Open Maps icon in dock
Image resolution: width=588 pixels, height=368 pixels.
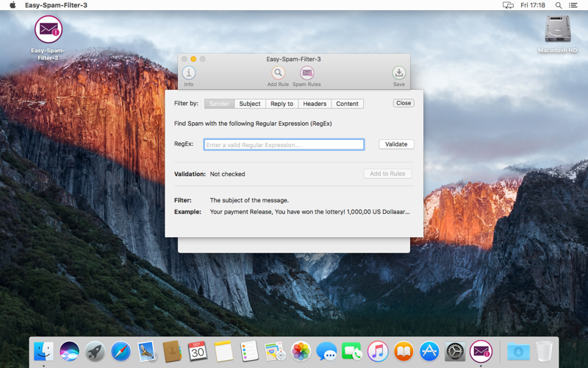[x=275, y=352]
